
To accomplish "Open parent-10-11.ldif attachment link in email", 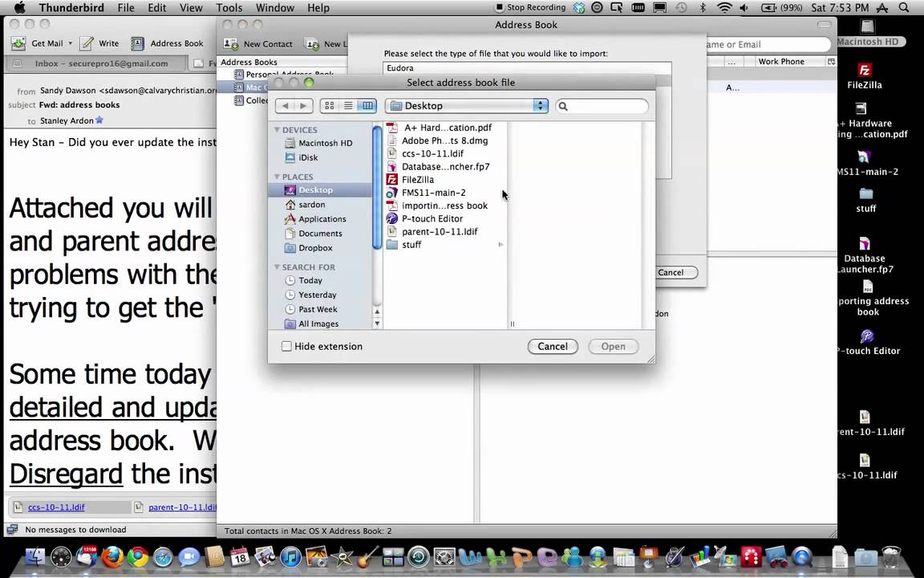I will (x=182, y=507).
